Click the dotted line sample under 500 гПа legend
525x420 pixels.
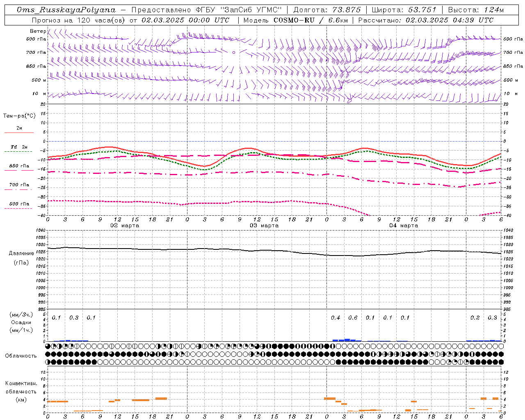click(x=19, y=209)
